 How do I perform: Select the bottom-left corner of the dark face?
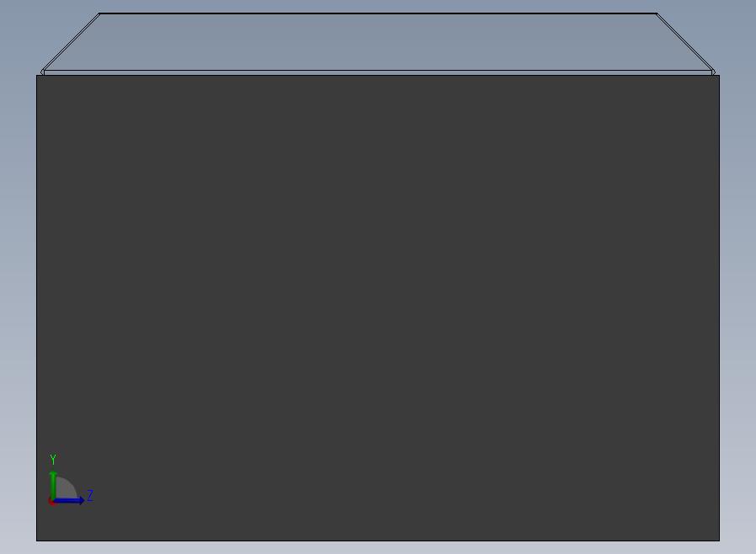click(37, 541)
